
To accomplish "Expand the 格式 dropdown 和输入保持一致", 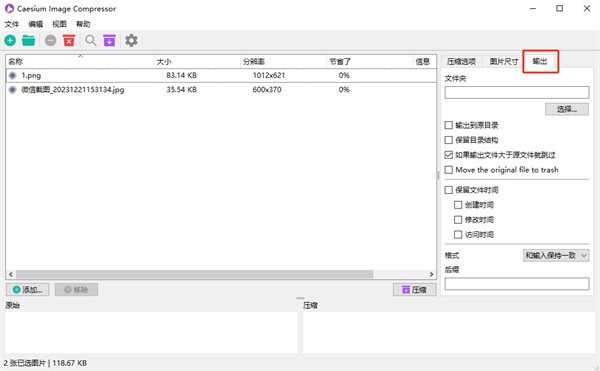I will pos(556,255).
